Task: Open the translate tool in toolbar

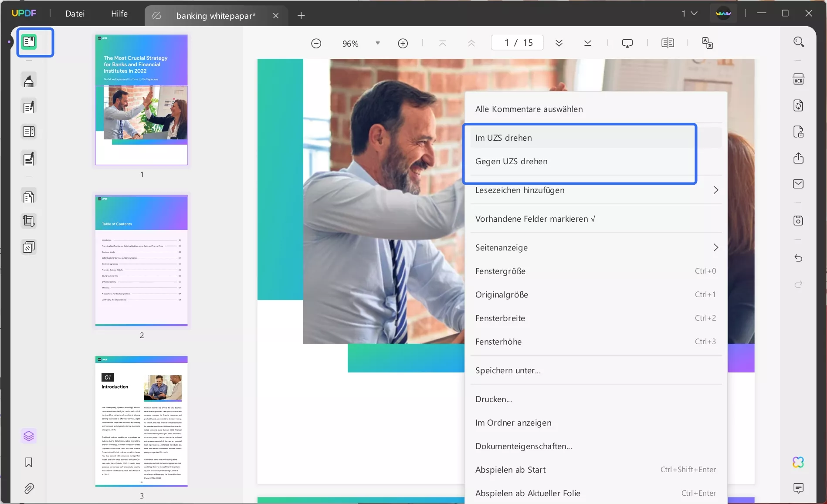Action: coord(707,43)
